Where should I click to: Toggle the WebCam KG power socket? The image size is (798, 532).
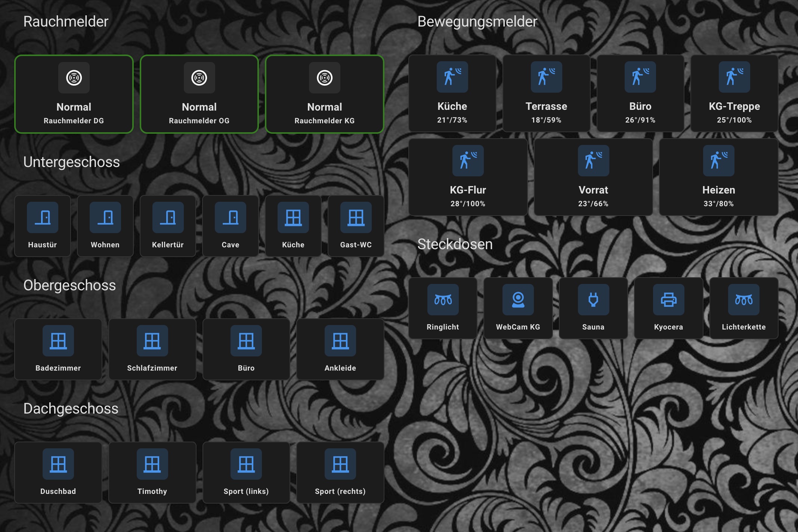(518, 308)
